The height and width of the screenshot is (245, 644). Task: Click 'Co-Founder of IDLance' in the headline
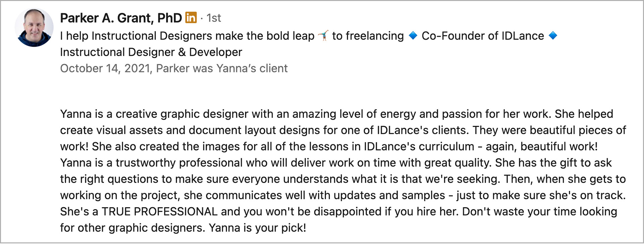pos(483,36)
